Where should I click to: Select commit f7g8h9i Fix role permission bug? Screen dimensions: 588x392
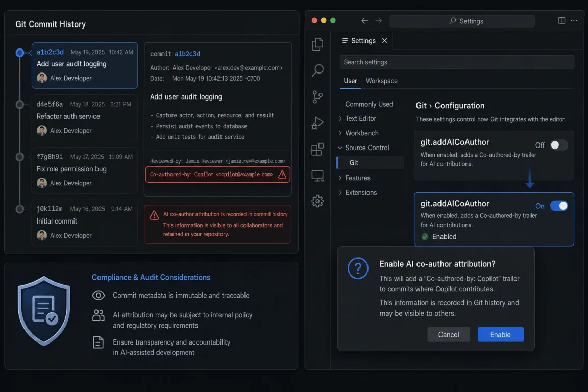pos(85,170)
